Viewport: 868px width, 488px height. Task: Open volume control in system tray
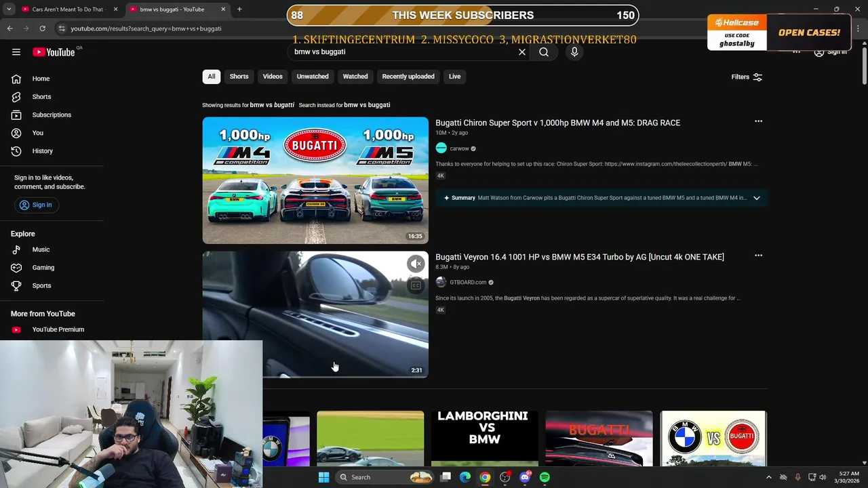pos(823,477)
